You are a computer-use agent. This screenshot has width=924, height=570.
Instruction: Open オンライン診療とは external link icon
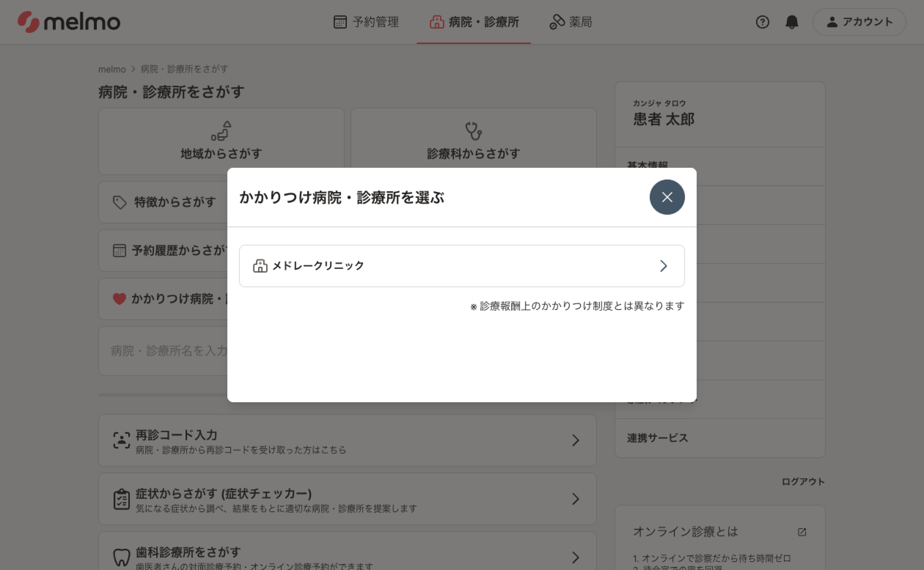tap(802, 531)
